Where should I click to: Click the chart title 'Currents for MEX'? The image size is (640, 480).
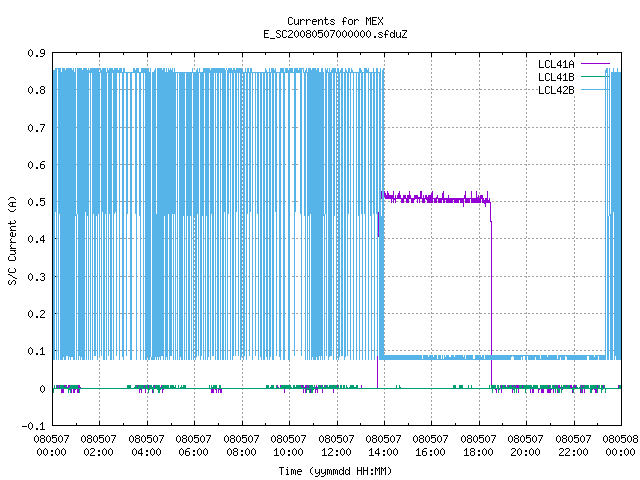(335, 21)
